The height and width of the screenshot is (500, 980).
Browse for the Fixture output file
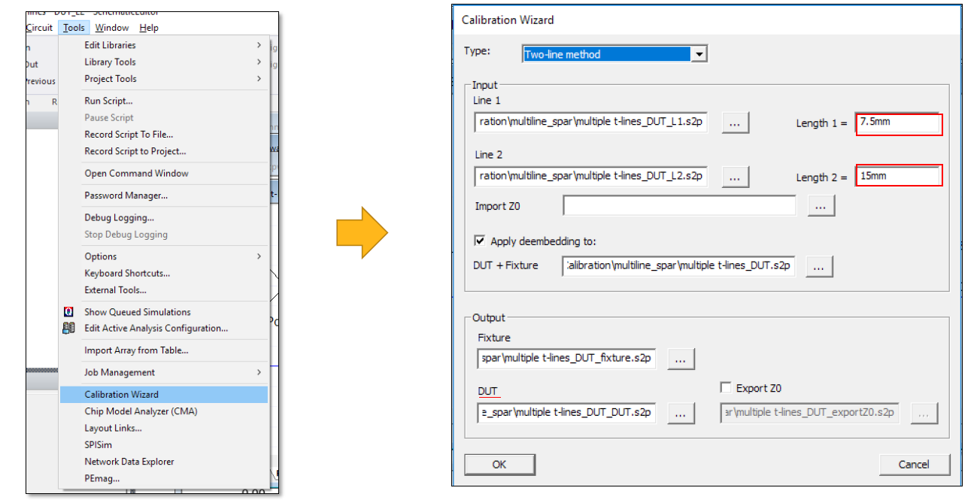click(680, 359)
